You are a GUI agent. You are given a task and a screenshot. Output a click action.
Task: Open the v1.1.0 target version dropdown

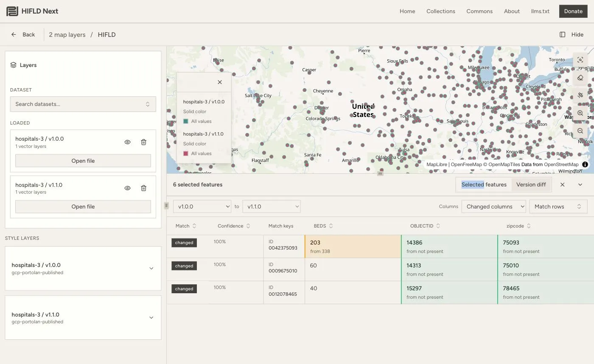coord(272,206)
